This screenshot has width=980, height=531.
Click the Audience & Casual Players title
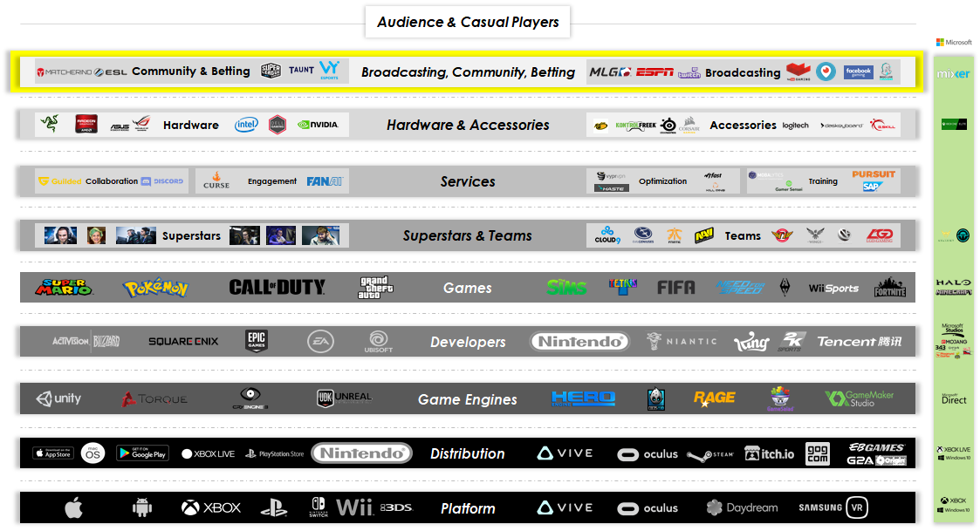point(468,22)
